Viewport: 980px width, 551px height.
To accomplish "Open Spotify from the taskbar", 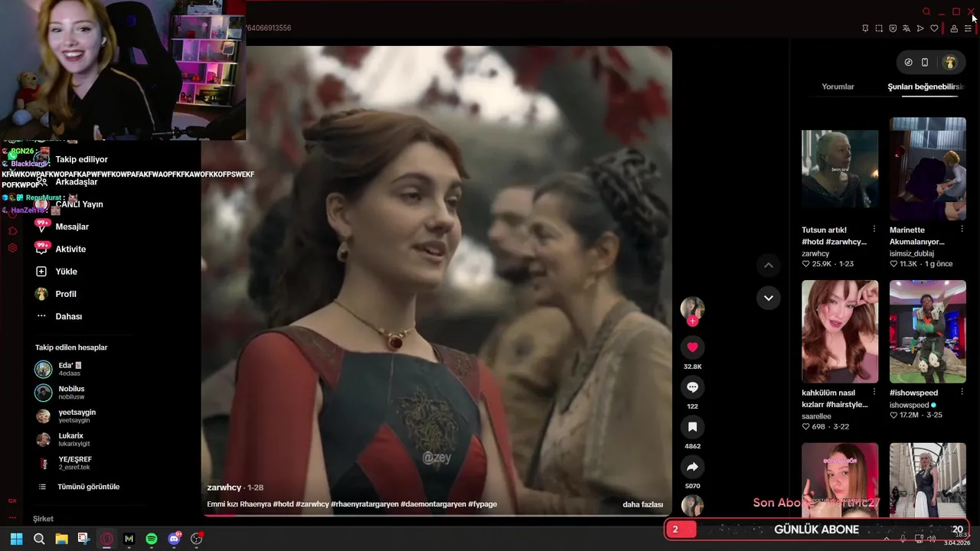I will 152,539.
